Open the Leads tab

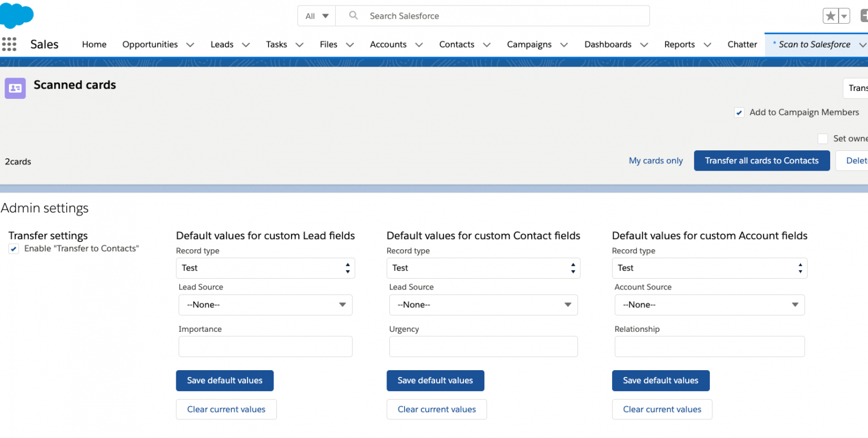point(222,44)
